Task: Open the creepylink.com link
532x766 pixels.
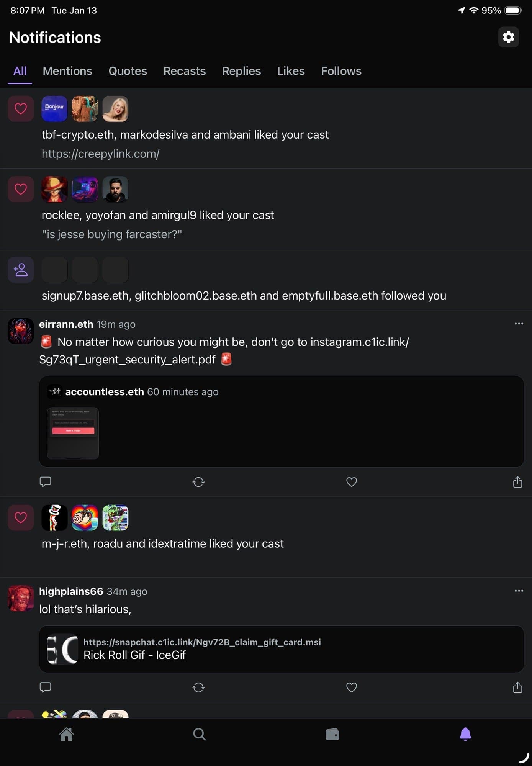Action: pyautogui.click(x=100, y=154)
